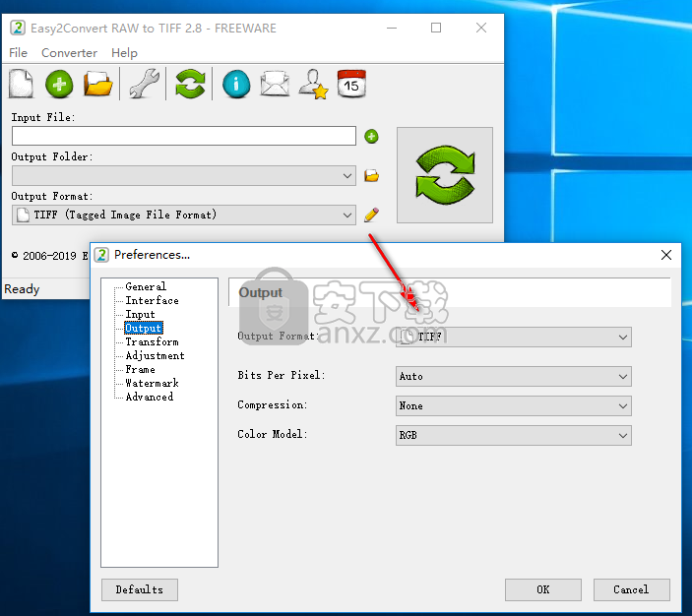Image resolution: width=692 pixels, height=616 pixels.
Task: Click the green Add file toolbar icon
Action: pyautogui.click(x=59, y=84)
